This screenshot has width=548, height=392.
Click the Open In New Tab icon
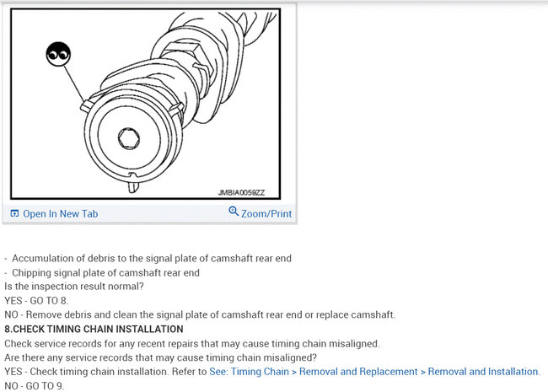[14, 213]
